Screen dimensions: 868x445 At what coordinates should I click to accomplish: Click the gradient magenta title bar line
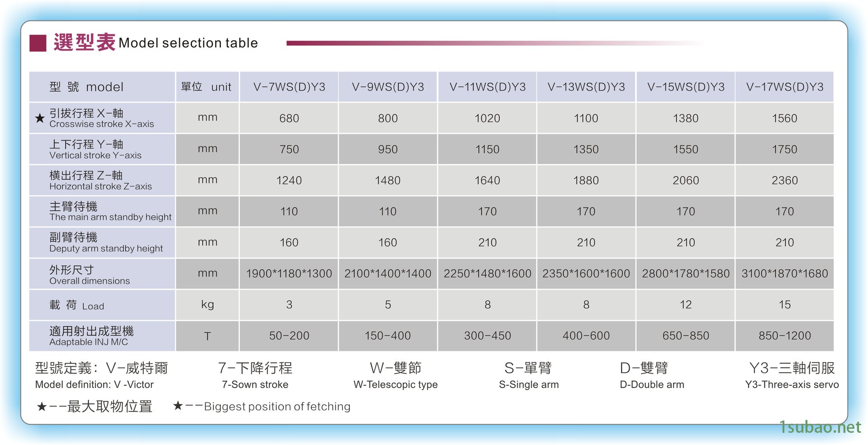tap(452, 43)
